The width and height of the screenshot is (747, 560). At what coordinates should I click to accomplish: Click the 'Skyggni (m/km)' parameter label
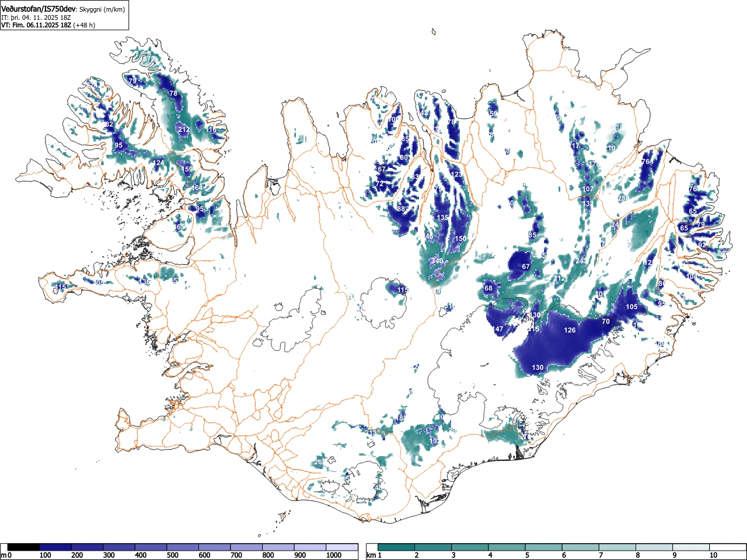[102, 9]
